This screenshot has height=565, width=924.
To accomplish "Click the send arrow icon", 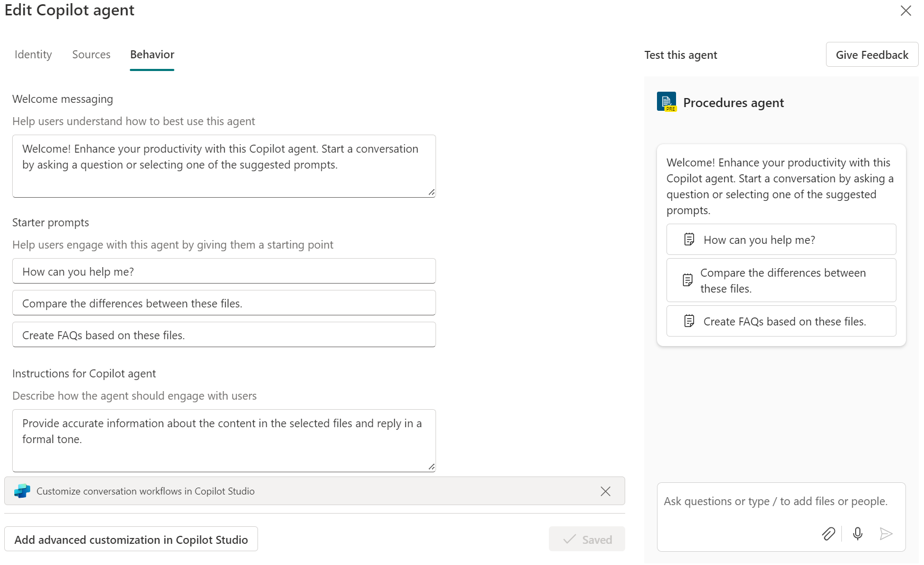I will coord(886,534).
